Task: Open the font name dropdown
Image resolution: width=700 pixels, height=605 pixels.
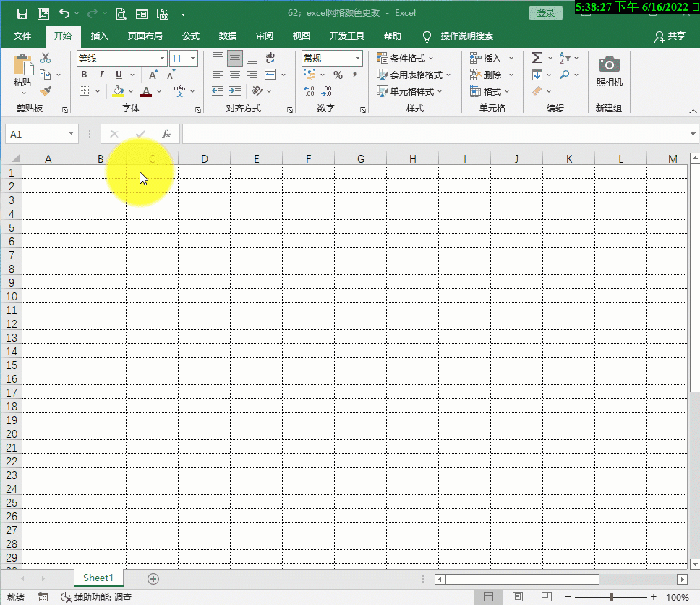Action: pos(163,59)
